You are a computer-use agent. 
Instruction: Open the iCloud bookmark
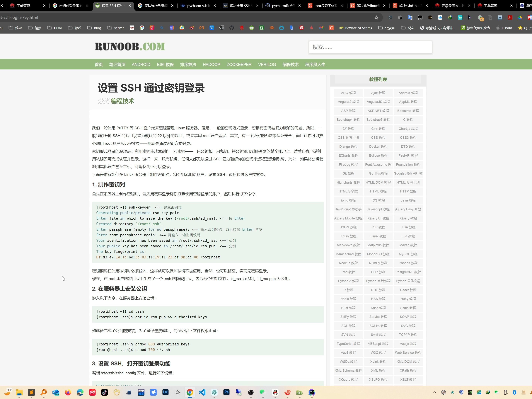click(504, 28)
